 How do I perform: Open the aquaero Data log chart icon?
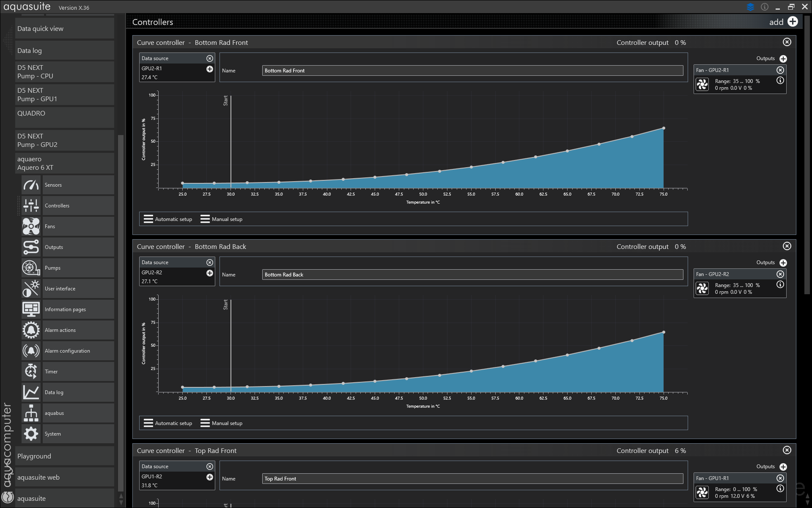(x=31, y=392)
